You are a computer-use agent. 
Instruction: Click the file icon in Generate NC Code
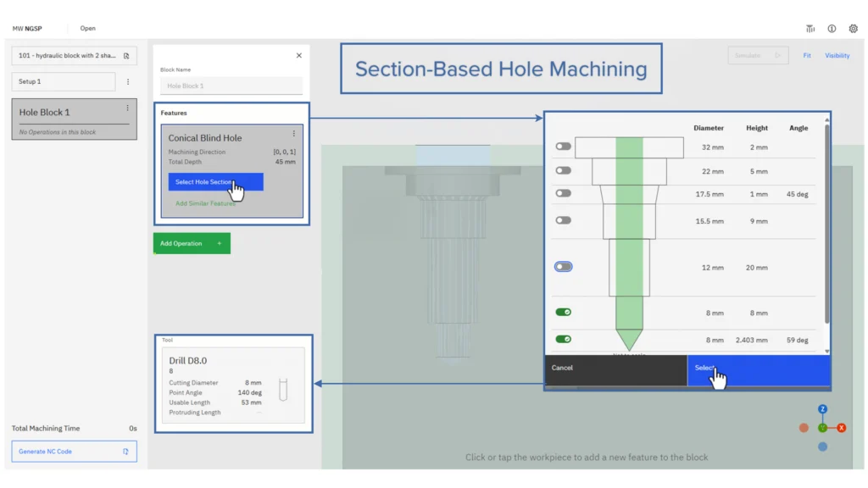click(125, 452)
